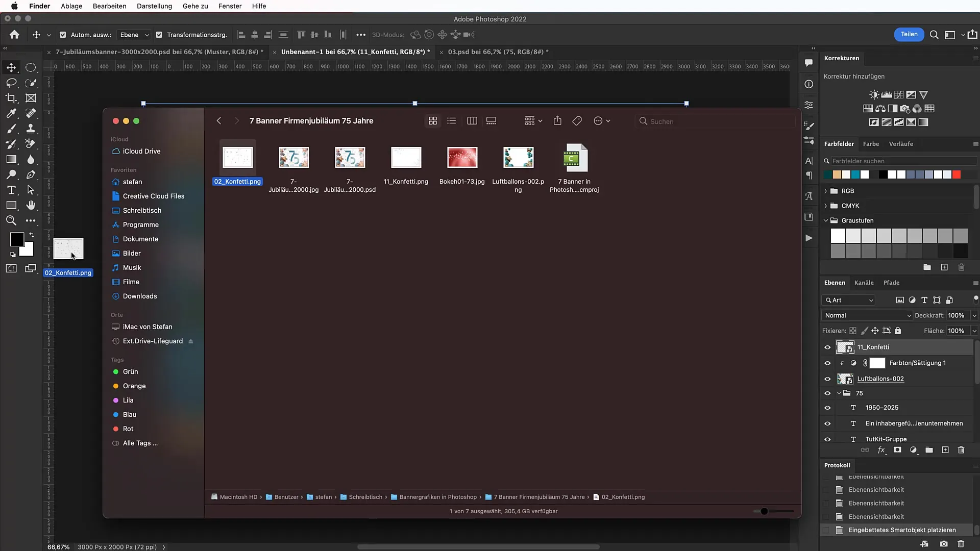Switch to the Pfade tab
Screen dimensions: 980x551
(891, 282)
